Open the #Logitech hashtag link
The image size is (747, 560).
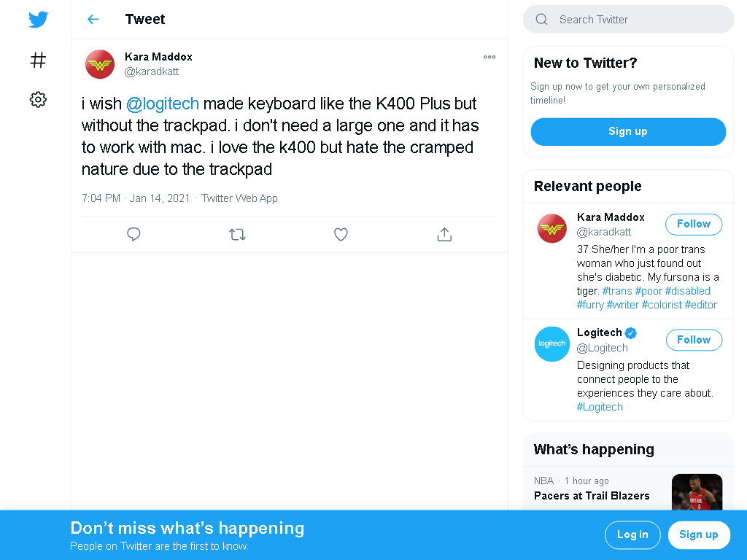coord(600,407)
